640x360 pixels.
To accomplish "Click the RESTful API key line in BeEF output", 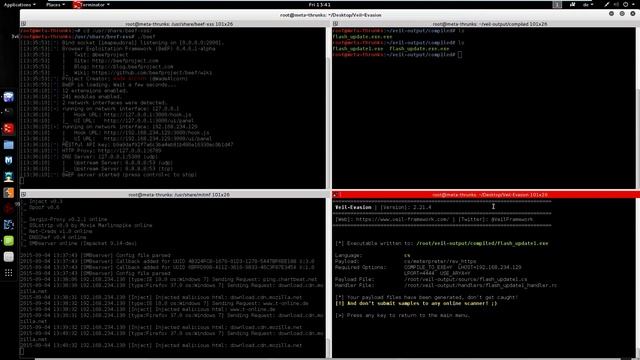I will coord(127,144).
